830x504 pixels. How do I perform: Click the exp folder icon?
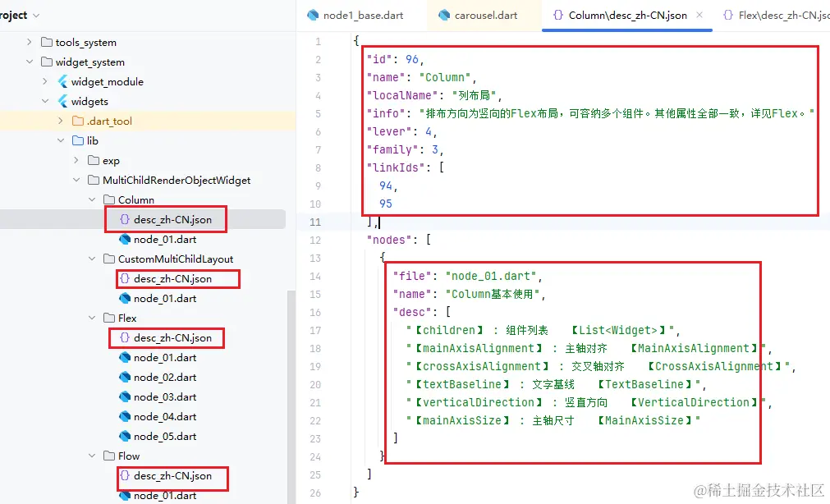94,160
